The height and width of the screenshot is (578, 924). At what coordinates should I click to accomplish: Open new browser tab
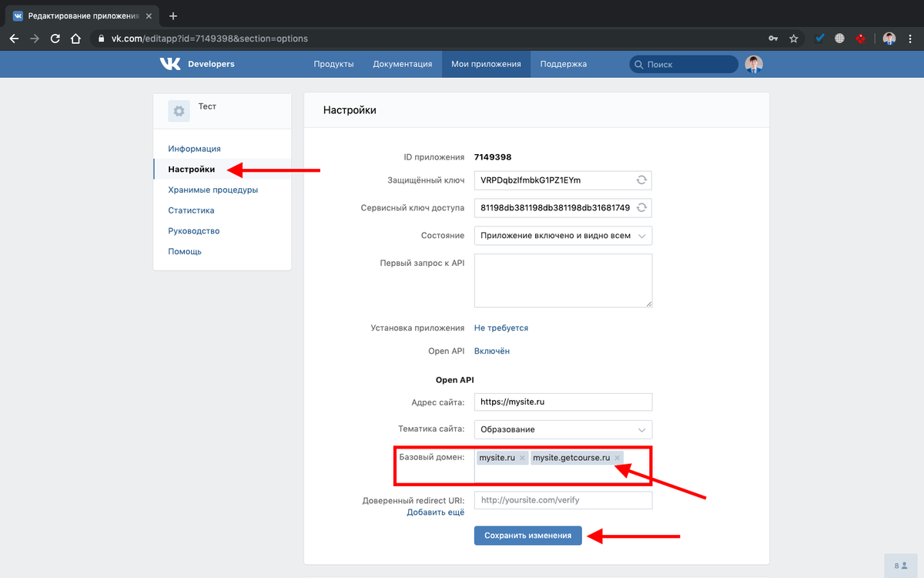[173, 15]
